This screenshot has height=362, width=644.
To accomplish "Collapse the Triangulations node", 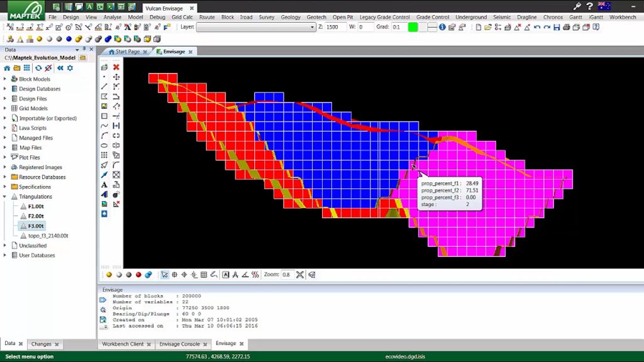I will tap(5, 197).
